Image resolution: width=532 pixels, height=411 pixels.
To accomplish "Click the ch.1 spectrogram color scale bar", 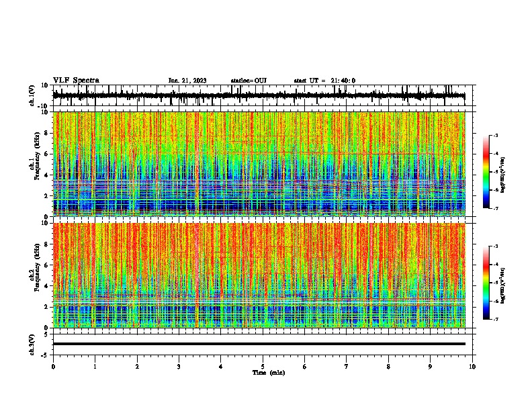I will coord(486,172).
